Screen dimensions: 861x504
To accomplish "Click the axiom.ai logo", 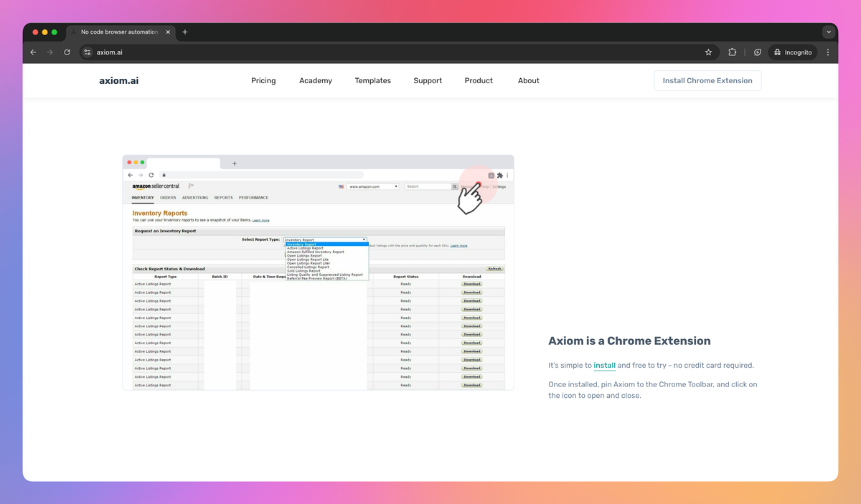I will [119, 80].
